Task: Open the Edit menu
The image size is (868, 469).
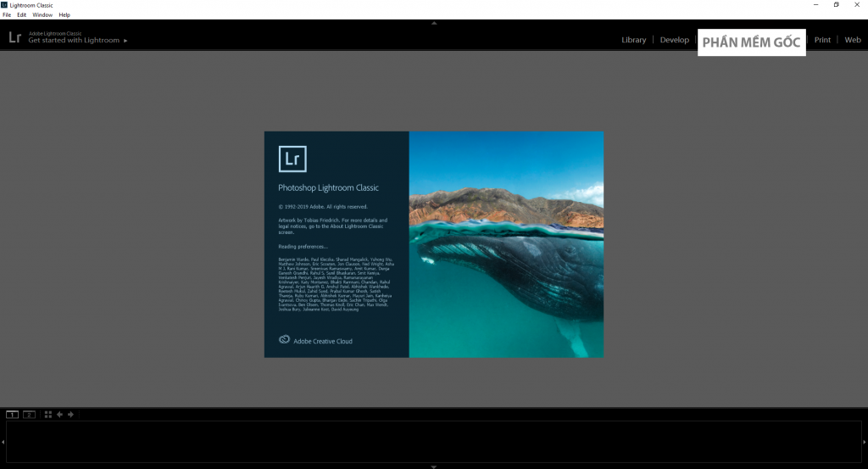Action: pos(21,15)
